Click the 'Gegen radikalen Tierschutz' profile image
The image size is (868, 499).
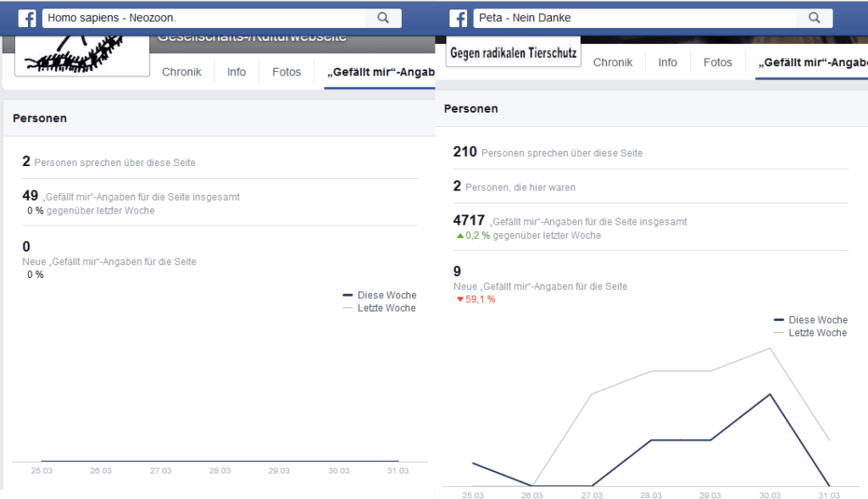513,52
